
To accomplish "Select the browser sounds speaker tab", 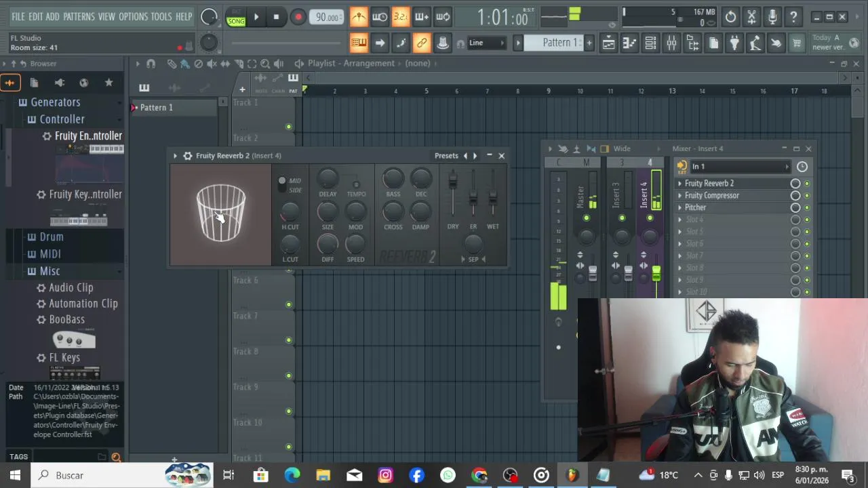I will tap(59, 83).
